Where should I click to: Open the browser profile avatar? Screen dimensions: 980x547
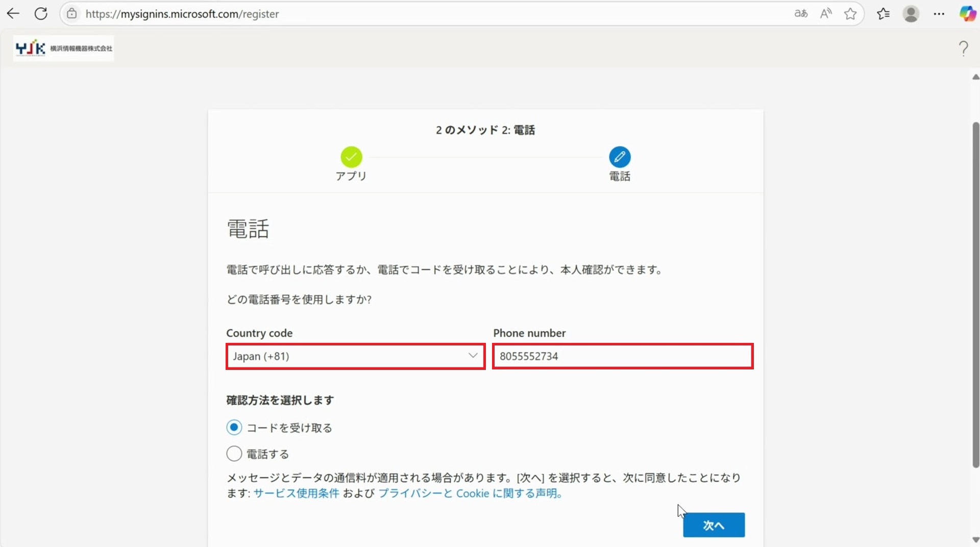click(x=911, y=14)
